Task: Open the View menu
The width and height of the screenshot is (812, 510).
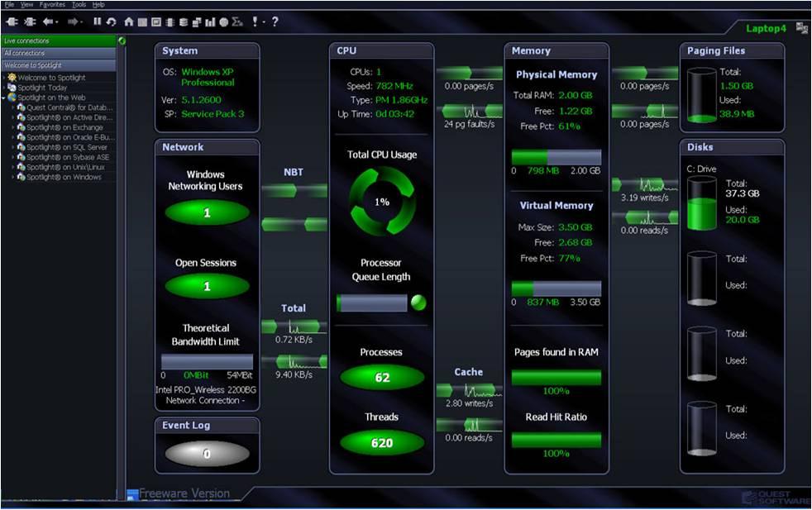Action: tap(27, 5)
